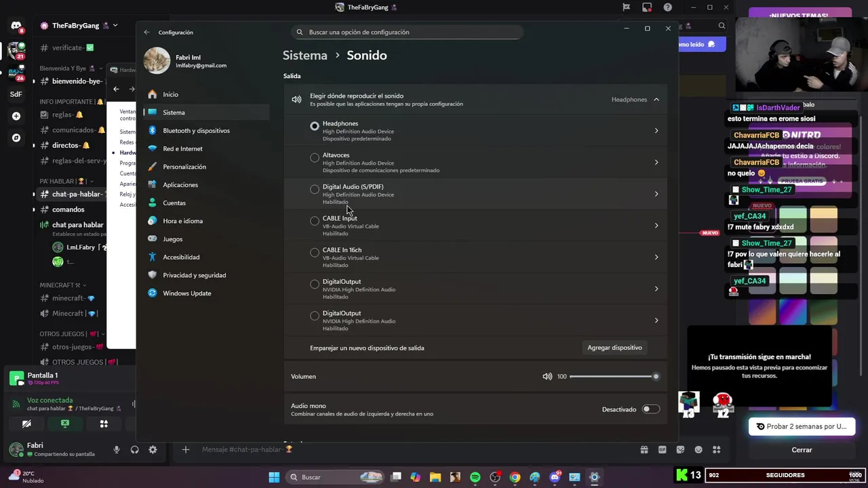
Task: Click the Sistema breadcrumb link
Action: pos(305,56)
